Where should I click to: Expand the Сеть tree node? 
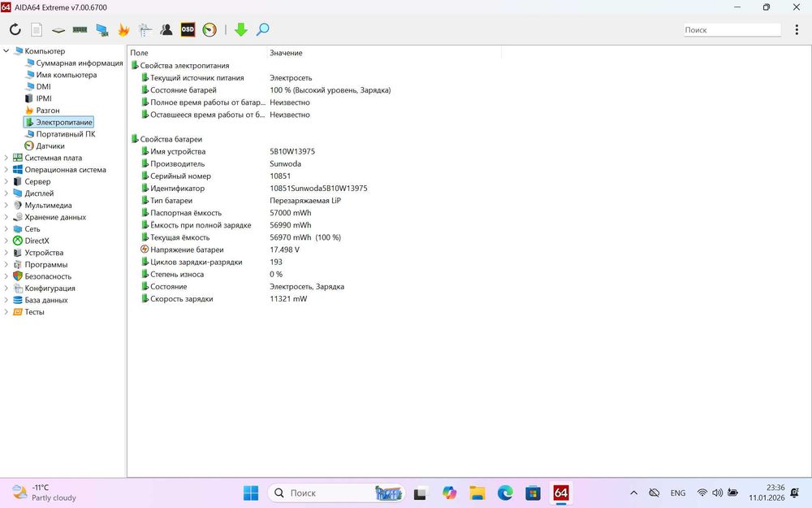point(6,228)
